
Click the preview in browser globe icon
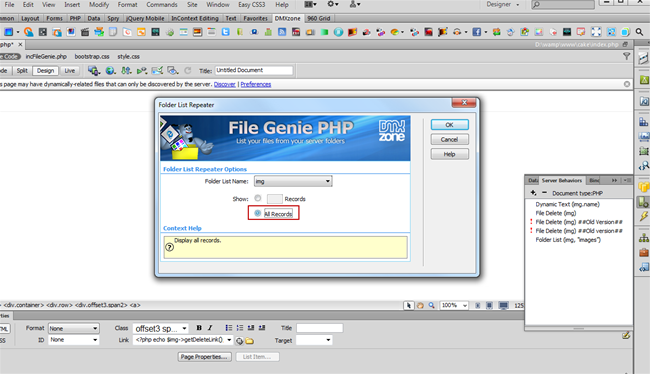coord(110,70)
